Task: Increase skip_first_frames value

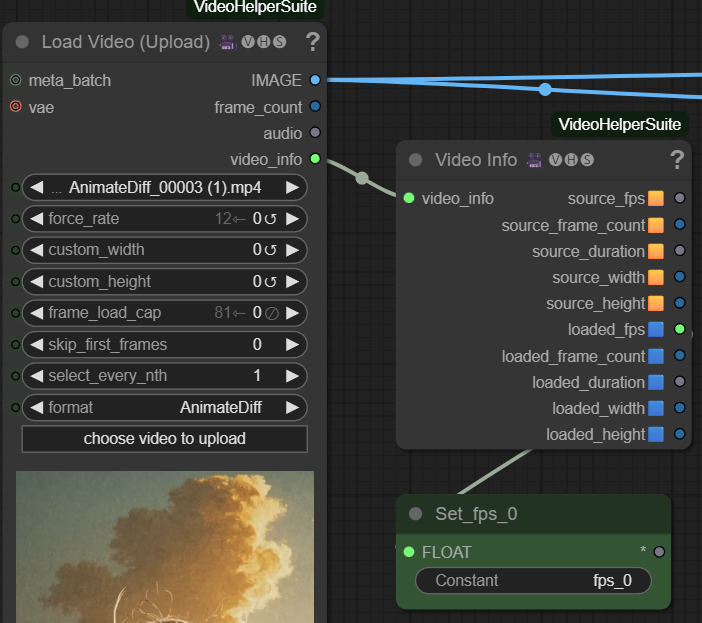Action: tap(292, 344)
